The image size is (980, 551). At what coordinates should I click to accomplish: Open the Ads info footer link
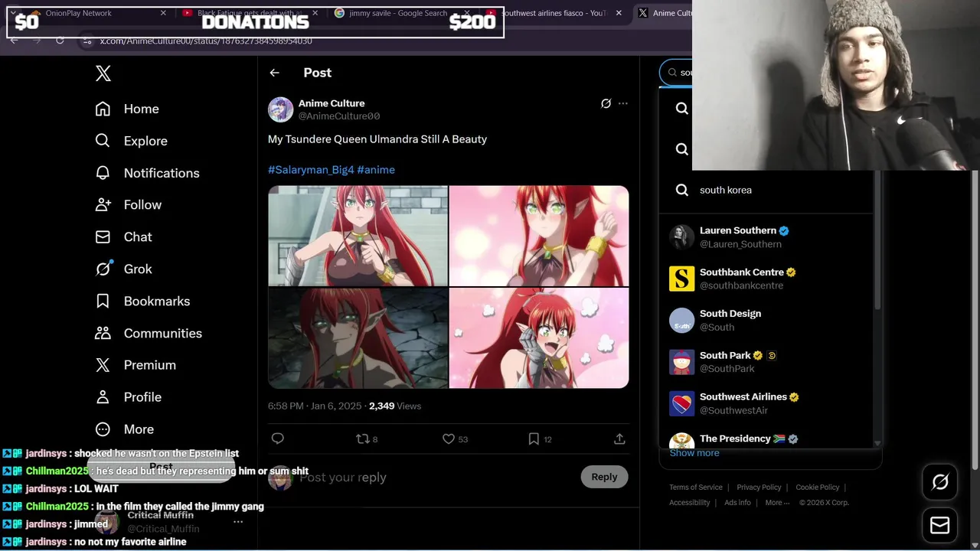tap(737, 503)
